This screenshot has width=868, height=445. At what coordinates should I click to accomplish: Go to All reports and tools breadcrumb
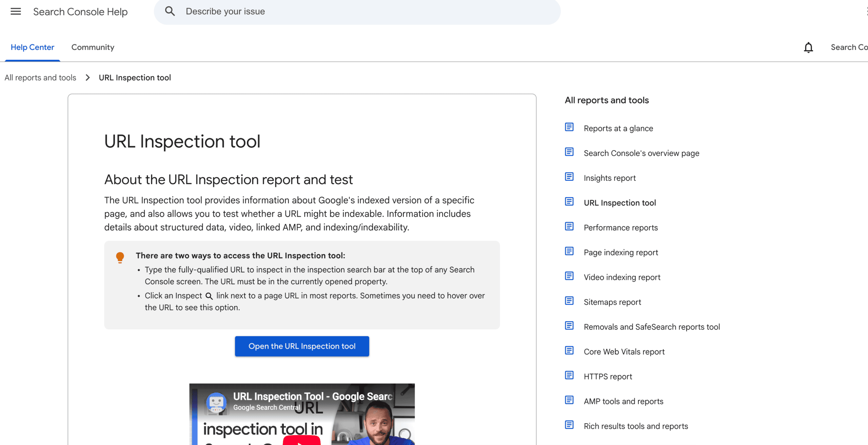tap(40, 78)
